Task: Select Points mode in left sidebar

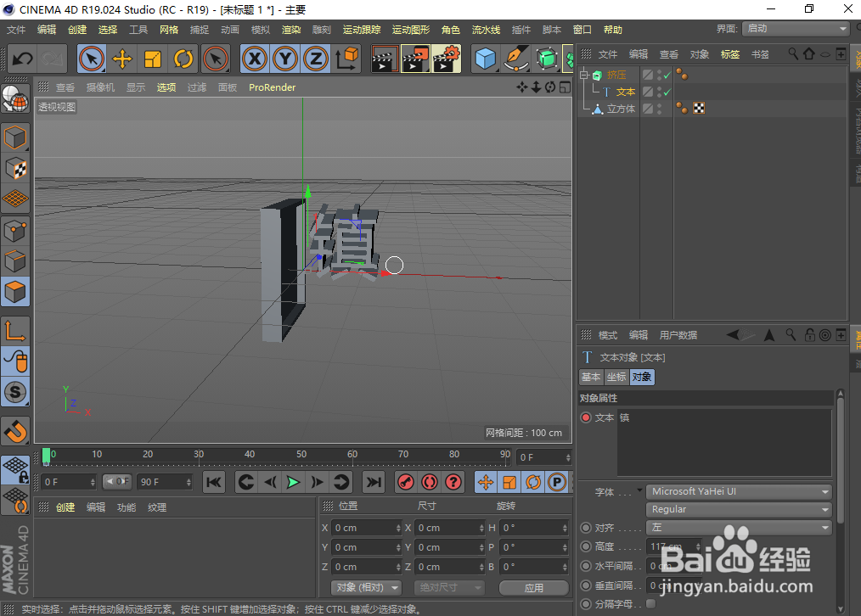Action: (15, 231)
